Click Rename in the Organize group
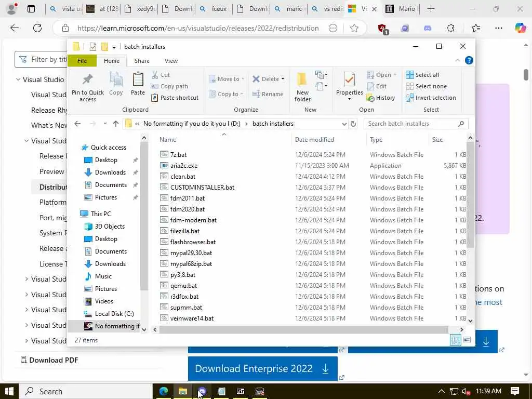This screenshot has width=532, height=399. pos(268,94)
